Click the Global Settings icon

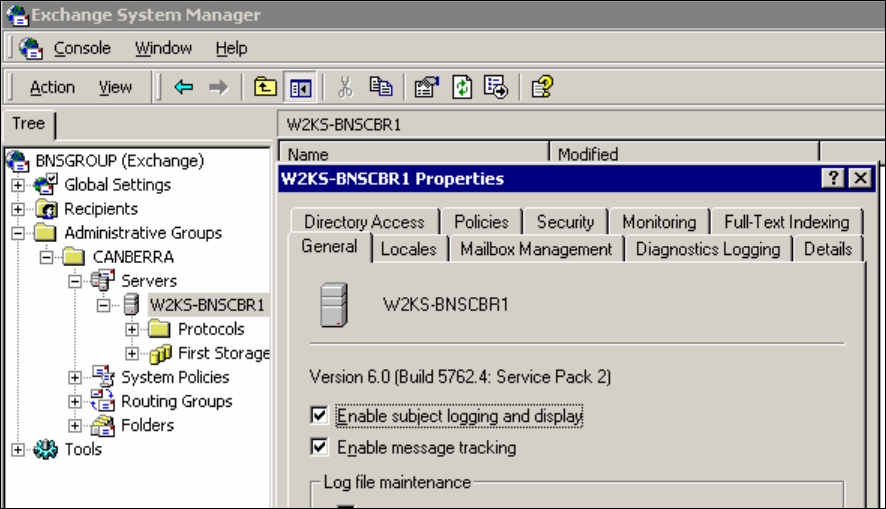46,184
